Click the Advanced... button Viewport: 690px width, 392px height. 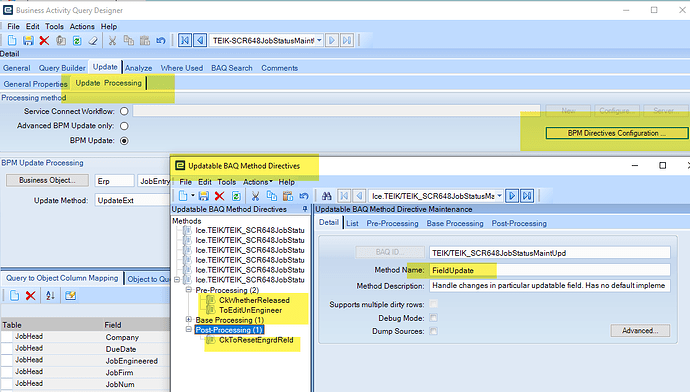click(640, 330)
